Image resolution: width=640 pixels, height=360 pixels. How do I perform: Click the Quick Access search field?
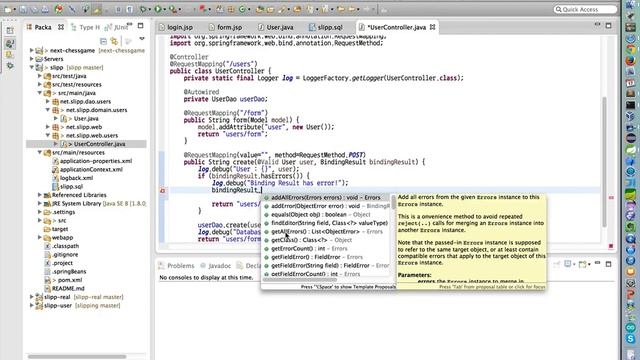point(585,9)
